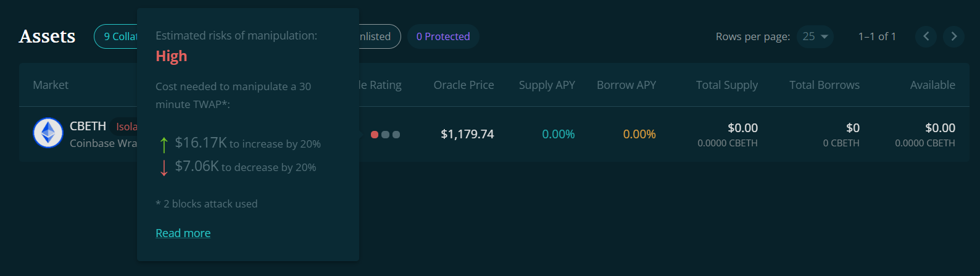Screen dimensions: 980x276
Task: Click the dropdown arrow next to 25
Action: (824, 36)
